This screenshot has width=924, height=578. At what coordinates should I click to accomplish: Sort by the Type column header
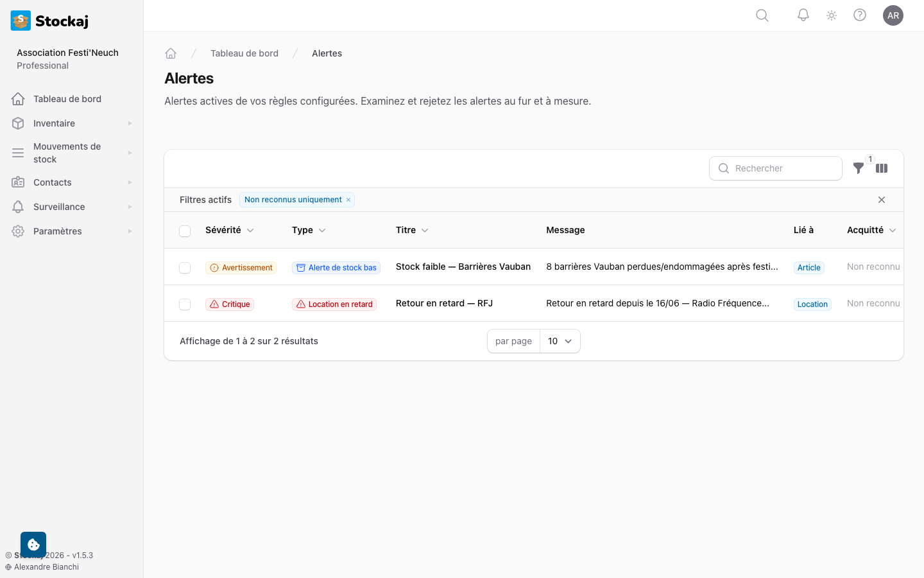point(309,230)
